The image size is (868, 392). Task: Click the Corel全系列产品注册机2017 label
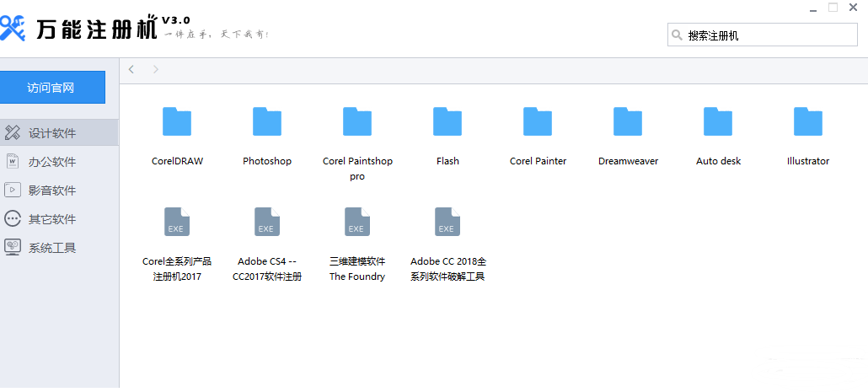[177, 269]
